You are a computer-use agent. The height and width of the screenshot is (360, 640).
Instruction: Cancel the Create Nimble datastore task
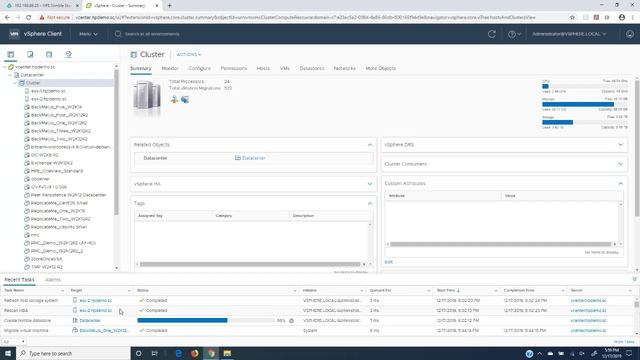[x=291, y=321]
